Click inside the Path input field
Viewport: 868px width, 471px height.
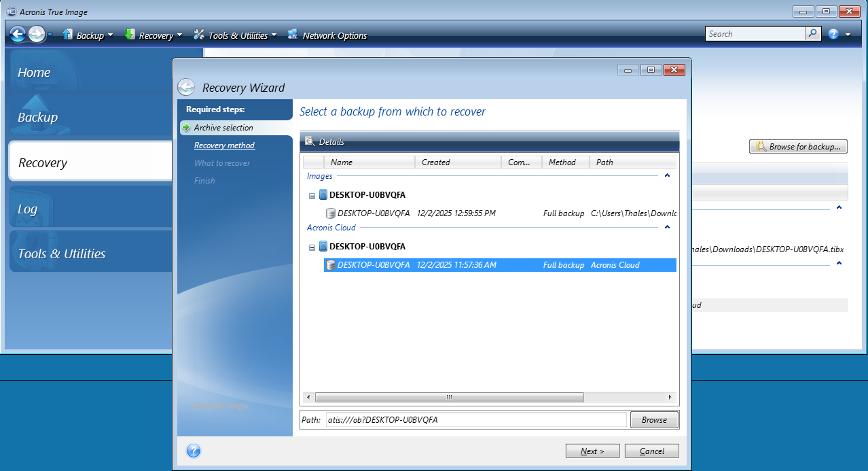(475, 419)
